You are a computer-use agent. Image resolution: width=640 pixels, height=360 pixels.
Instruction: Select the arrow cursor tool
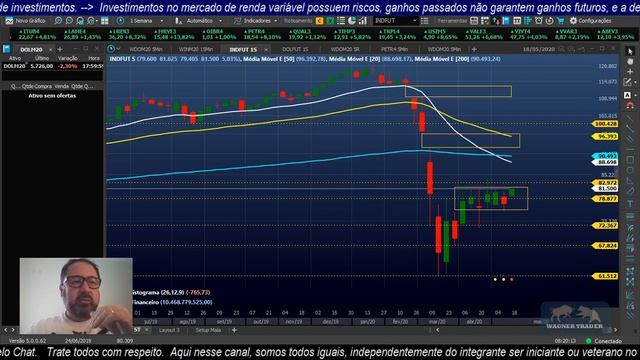click(x=630, y=51)
